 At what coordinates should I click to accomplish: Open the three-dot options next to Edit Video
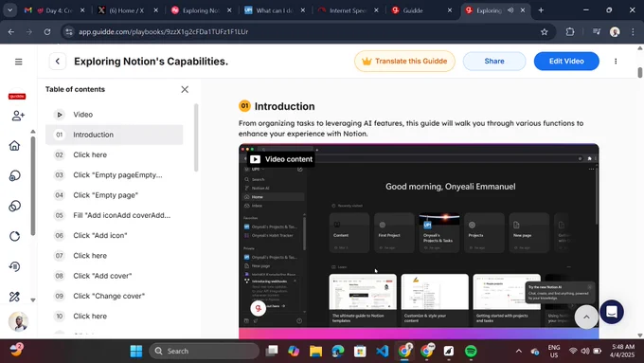click(616, 62)
